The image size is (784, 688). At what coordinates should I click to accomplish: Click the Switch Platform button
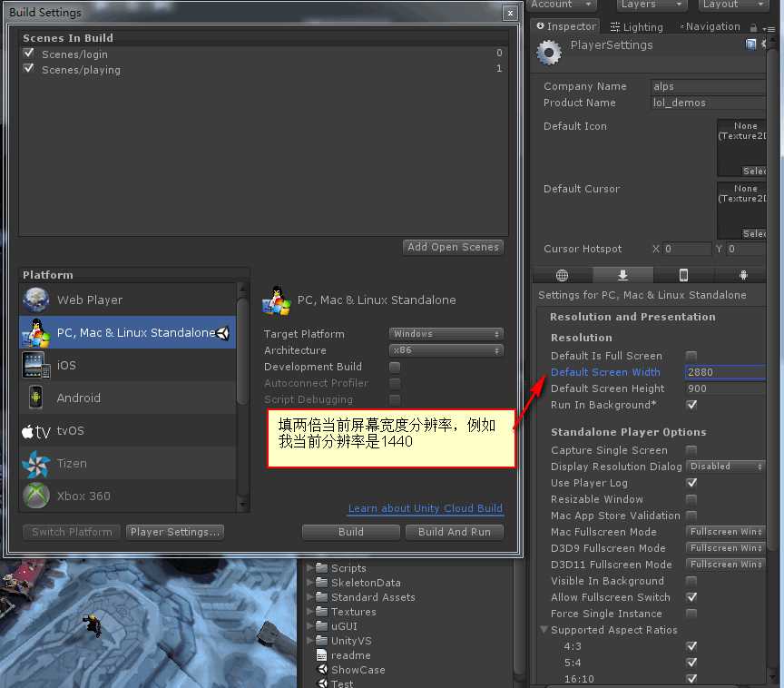point(72,532)
